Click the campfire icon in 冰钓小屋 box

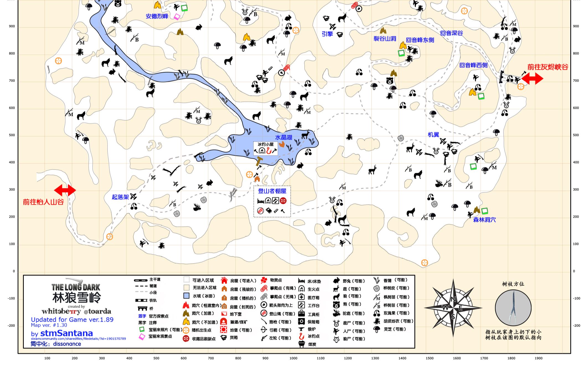pyautogui.click(x=262, y=151)
